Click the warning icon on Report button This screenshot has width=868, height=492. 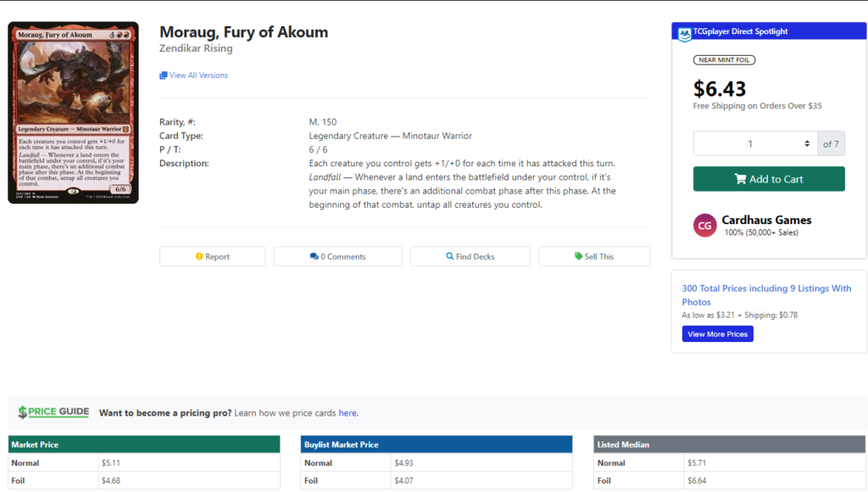199,256
